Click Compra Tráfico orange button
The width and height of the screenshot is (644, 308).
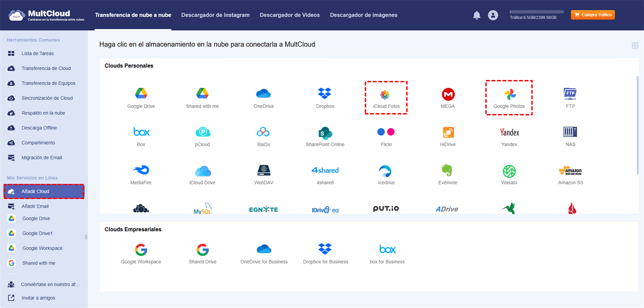tap(592, 15)
